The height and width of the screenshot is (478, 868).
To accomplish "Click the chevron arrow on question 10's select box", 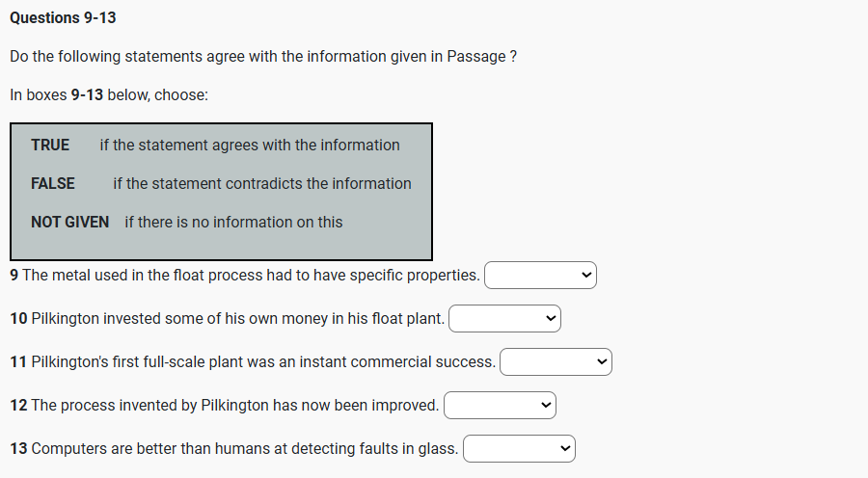I will point(551,319).
